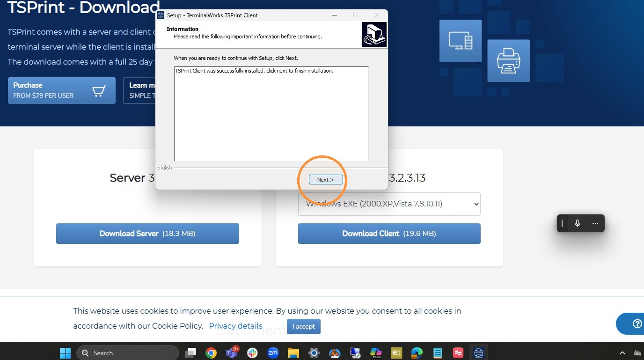644x360 pixels.
Task: Click the Purchase button with cart icon
Action: [x=62, y=90]
